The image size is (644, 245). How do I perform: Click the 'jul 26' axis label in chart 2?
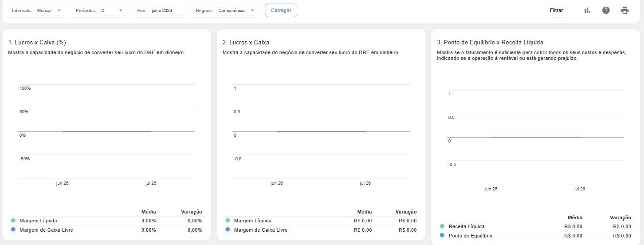point(365,183)
